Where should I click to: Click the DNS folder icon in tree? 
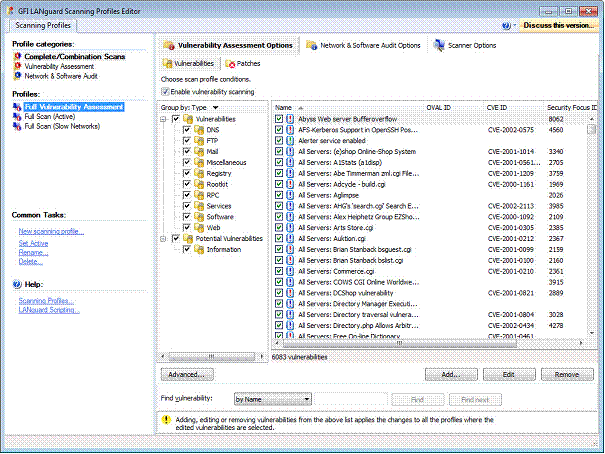pyautogui.click(x=199, y=130)
